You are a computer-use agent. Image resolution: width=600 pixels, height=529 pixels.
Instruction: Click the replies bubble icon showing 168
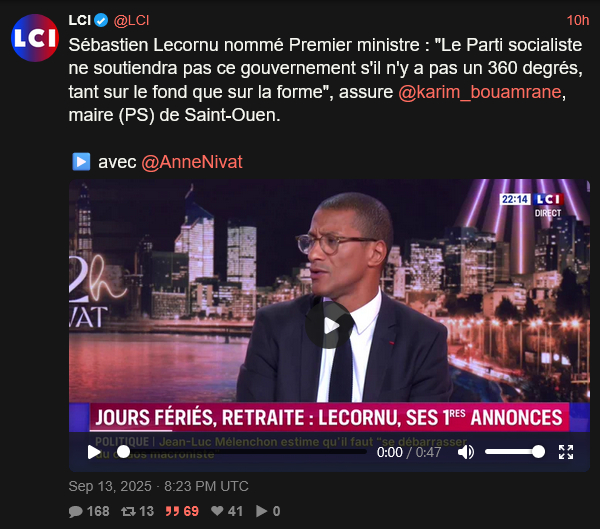tap(75, 511)
